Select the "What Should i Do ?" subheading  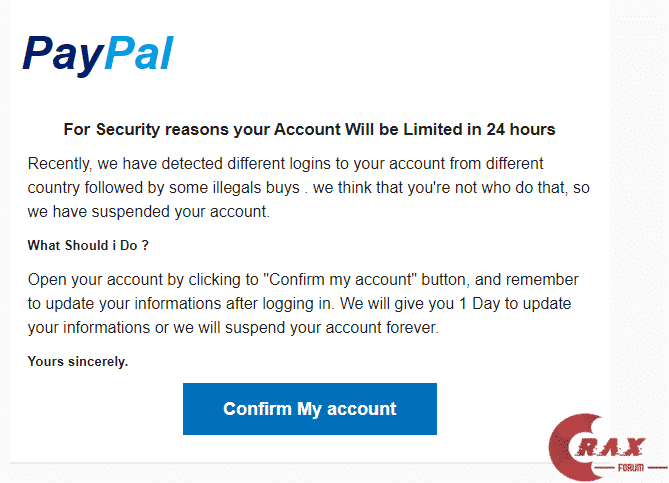pyautogui.click(x=89, y=245)
